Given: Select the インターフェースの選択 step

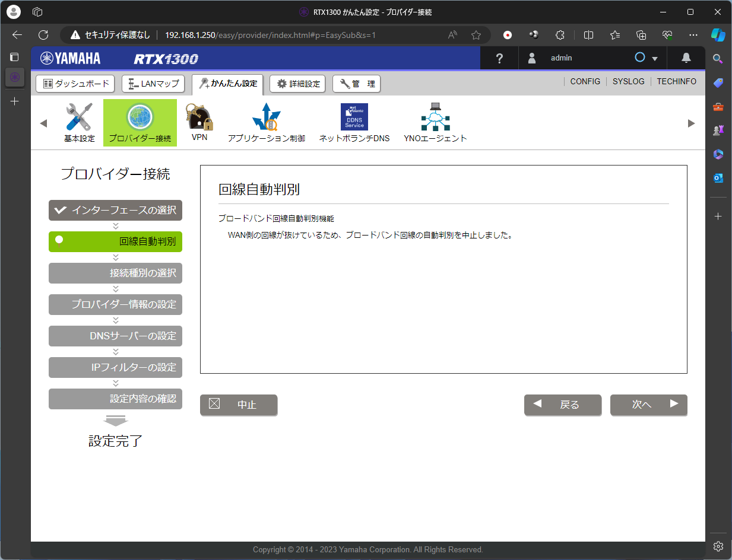Looking at the screenshot, I should pos(116,210).
